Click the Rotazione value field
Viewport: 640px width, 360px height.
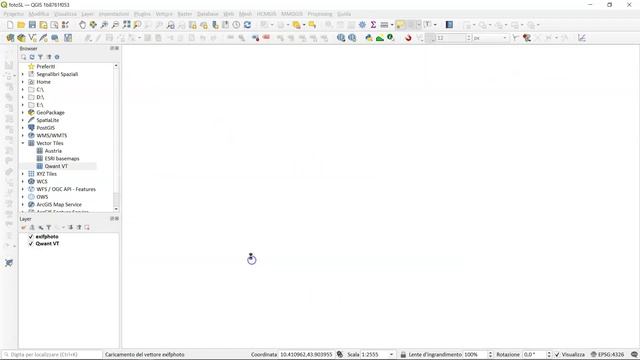(533, 354)
